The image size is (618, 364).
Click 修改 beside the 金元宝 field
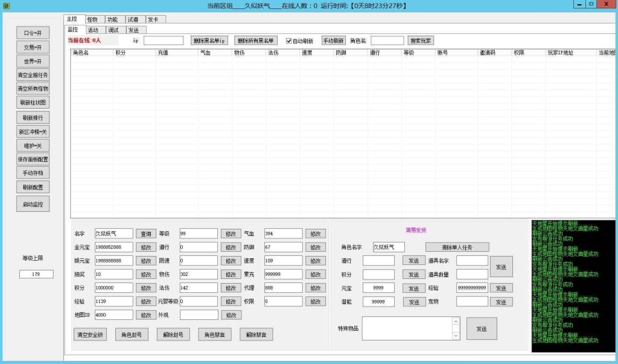click(147, 247)
